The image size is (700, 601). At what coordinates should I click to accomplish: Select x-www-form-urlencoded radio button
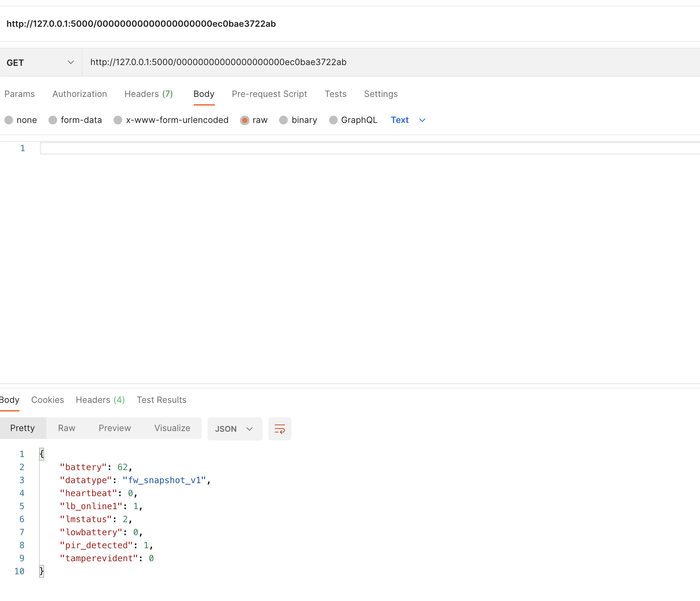(118, 120)
